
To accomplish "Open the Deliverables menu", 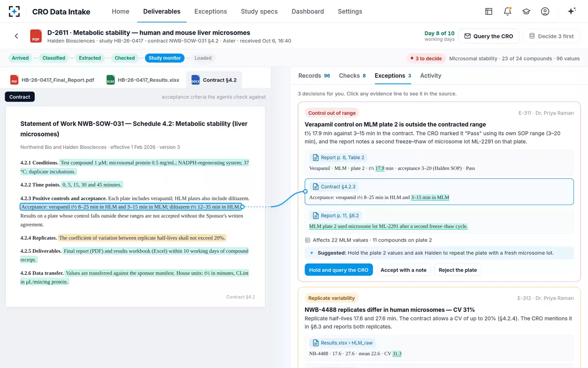I will (x=162, y=11).
